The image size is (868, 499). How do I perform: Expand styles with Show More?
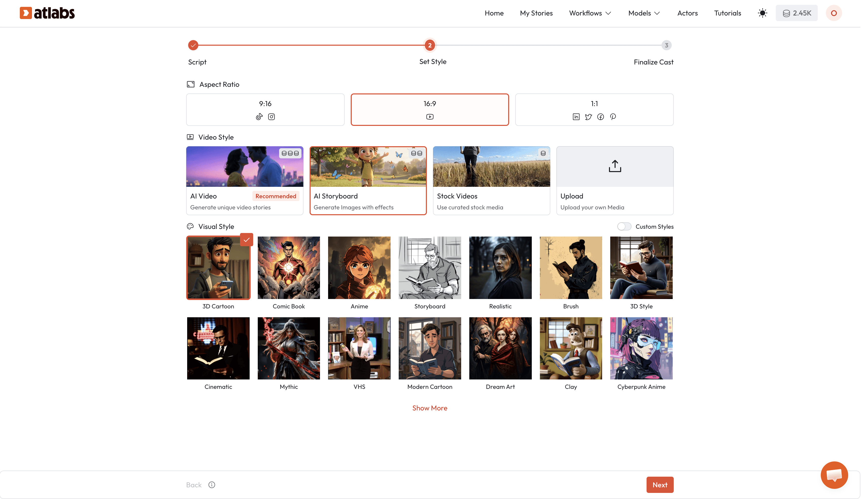[429, 408]
